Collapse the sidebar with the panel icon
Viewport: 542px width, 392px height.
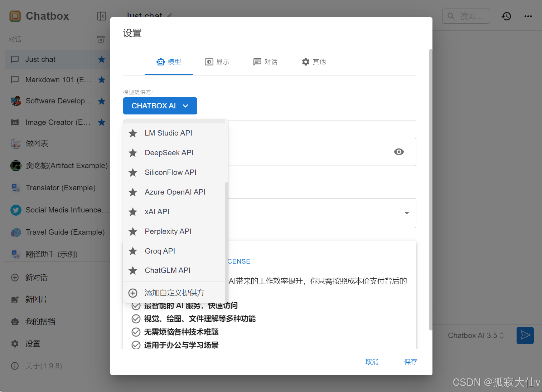point(102,16)
